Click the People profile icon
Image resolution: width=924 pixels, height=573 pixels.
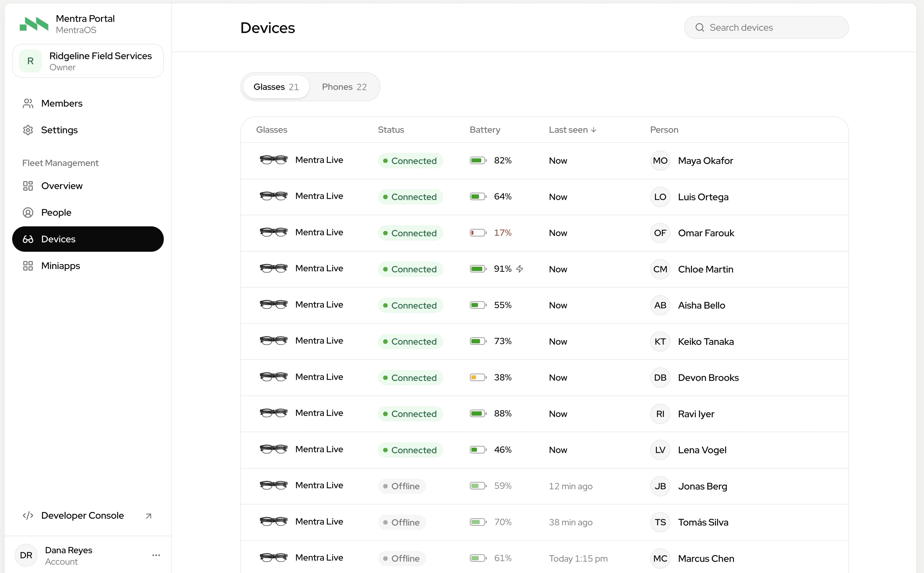[28, 213]
